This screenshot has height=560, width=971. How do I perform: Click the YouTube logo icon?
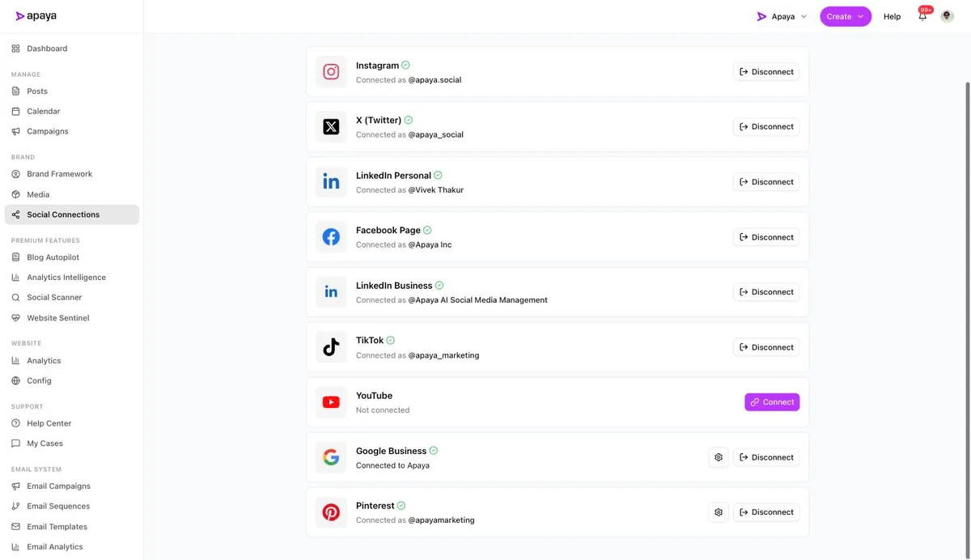(x=331, y=402)
